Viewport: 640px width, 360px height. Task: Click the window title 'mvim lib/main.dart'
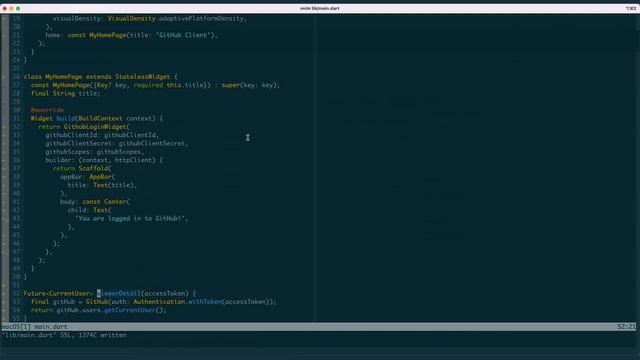[320, 8]
